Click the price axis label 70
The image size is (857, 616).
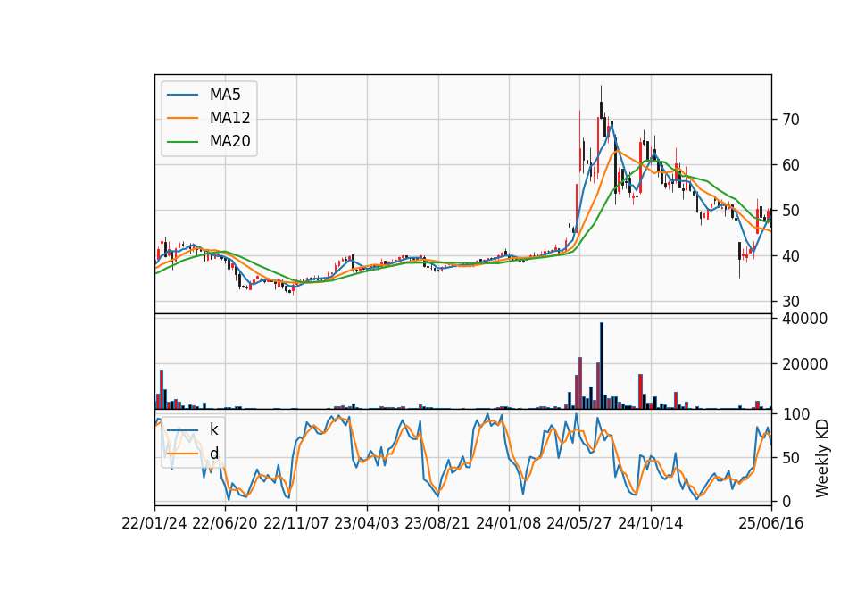[x=790, y=119]
